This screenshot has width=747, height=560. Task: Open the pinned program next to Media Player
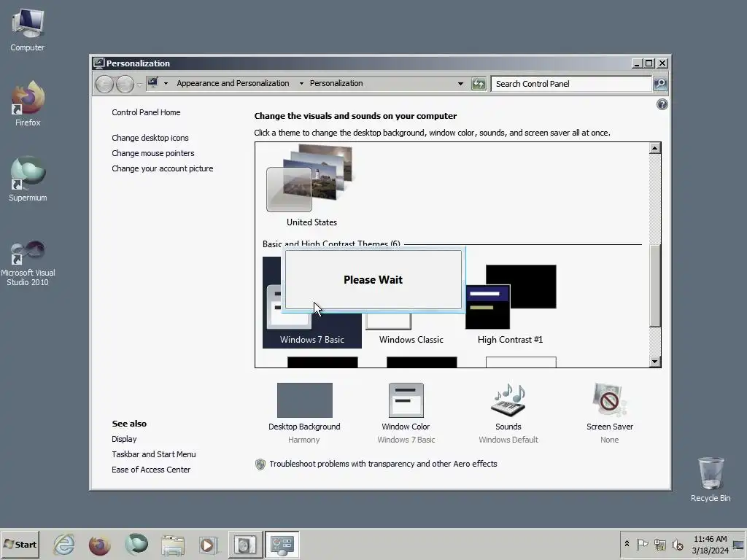245,544
